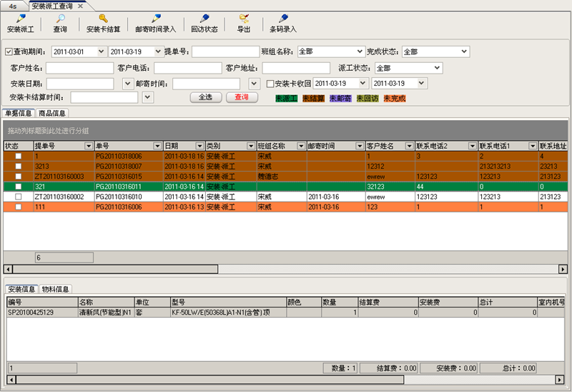Image resolution: width=572 pixels, height=392 pixels.
Task: Switch to the 商品信息 tab
Action: (52, 113)
